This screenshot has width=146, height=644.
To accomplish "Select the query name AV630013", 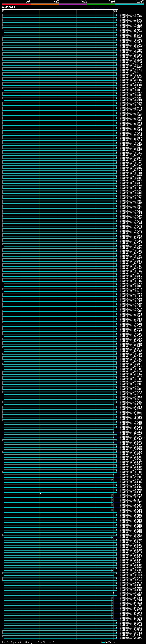I will tap(8, 8).
